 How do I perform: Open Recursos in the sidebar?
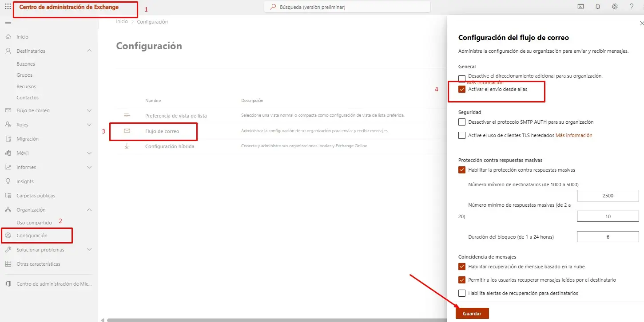point(26,86)
